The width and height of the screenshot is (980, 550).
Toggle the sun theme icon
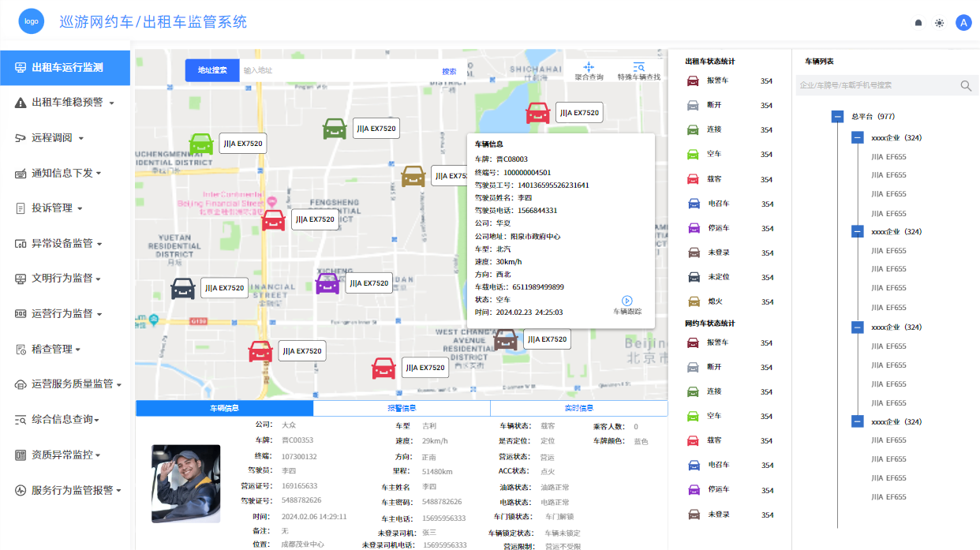pyautogui.click(x=939, y=23)
